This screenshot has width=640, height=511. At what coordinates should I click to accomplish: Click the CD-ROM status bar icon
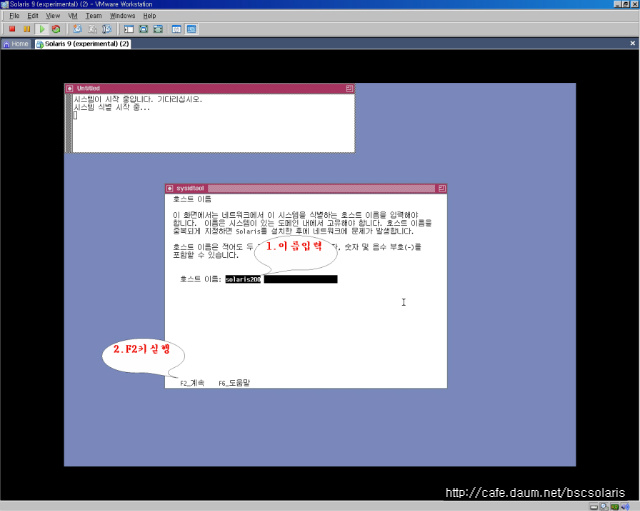coord(604,507)
